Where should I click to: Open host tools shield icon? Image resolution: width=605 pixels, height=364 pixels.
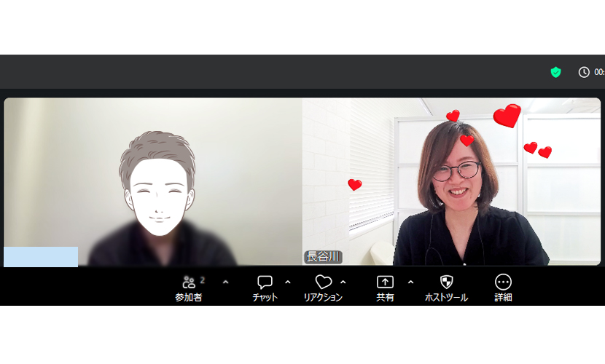point(446,282)
